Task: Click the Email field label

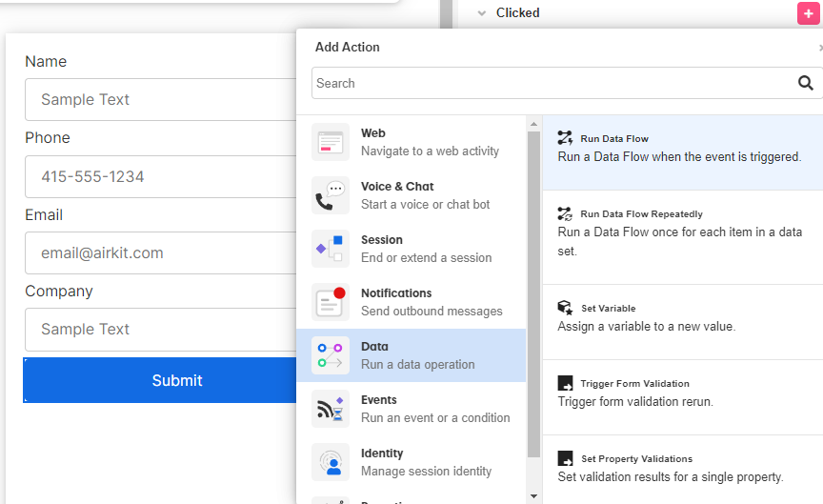Action: pyautogui.click(x=44, y=214)
